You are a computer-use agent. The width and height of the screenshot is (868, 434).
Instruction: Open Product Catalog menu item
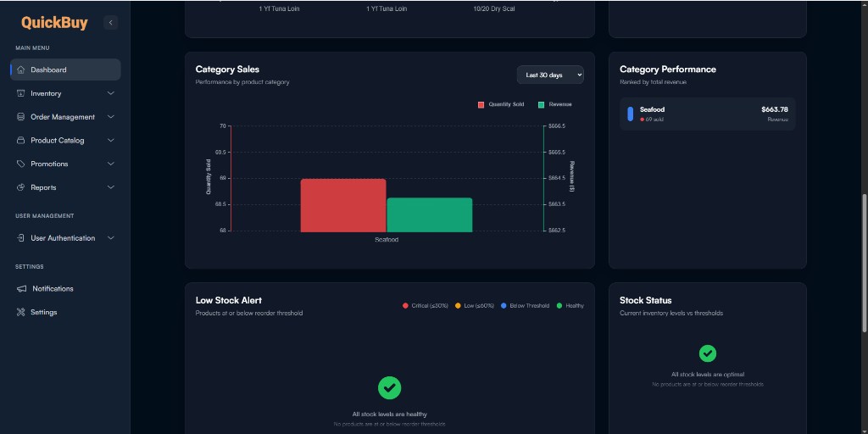pyautogui.click(x=65, y=141)
